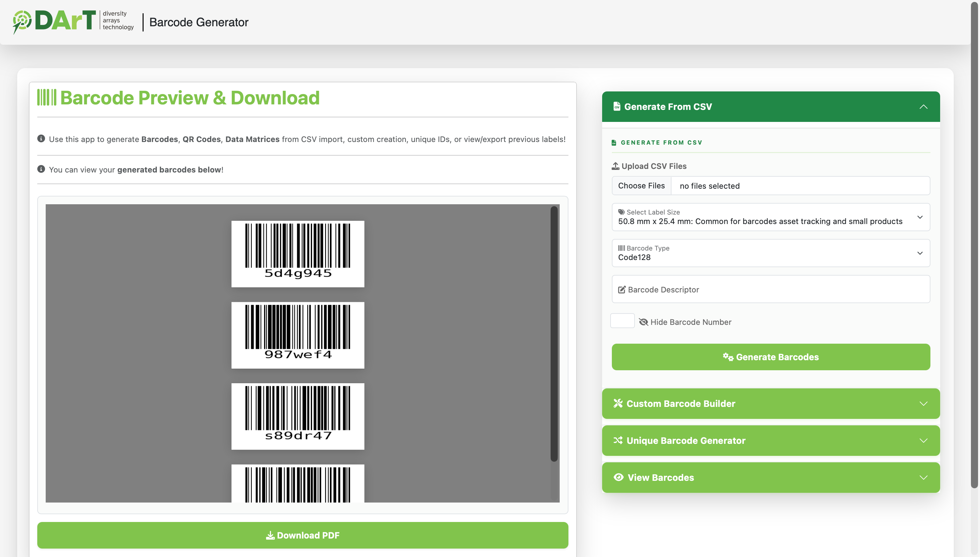The width and height of the screenshot is (980, 557).
Task: Click the crossed-out eye icon beside Hide Barcode Number
Action: (643, 322)
